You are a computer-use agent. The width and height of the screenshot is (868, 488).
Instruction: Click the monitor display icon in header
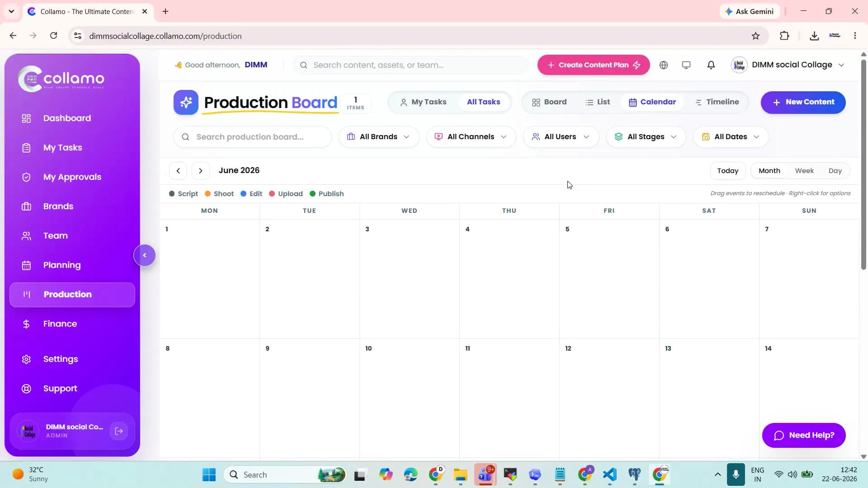[x=686, y=65]
